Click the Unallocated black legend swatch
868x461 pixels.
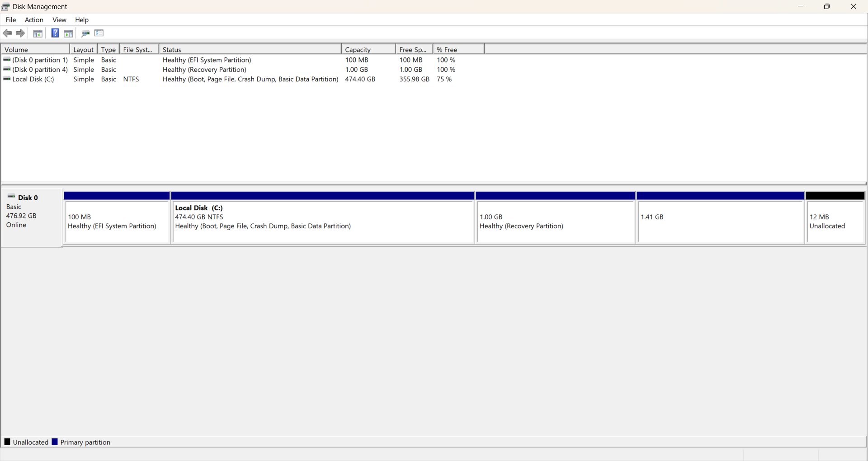7,442
